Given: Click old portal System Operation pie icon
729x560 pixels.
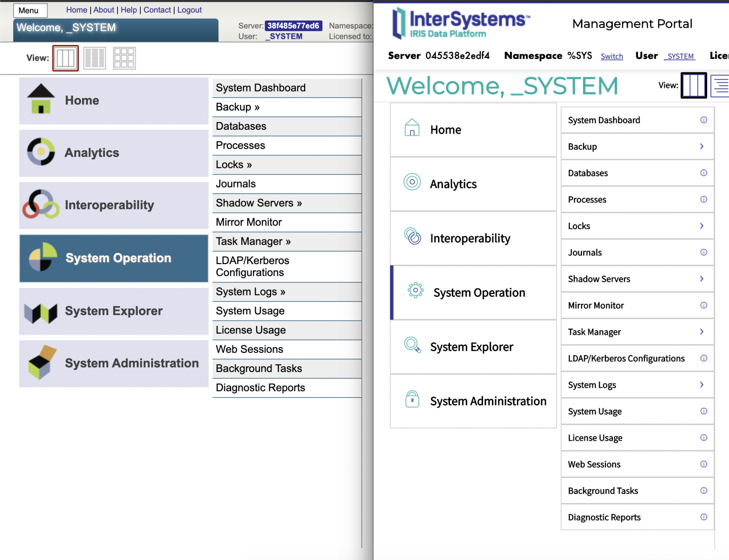Looking at the screenshot, I should 42,257.
